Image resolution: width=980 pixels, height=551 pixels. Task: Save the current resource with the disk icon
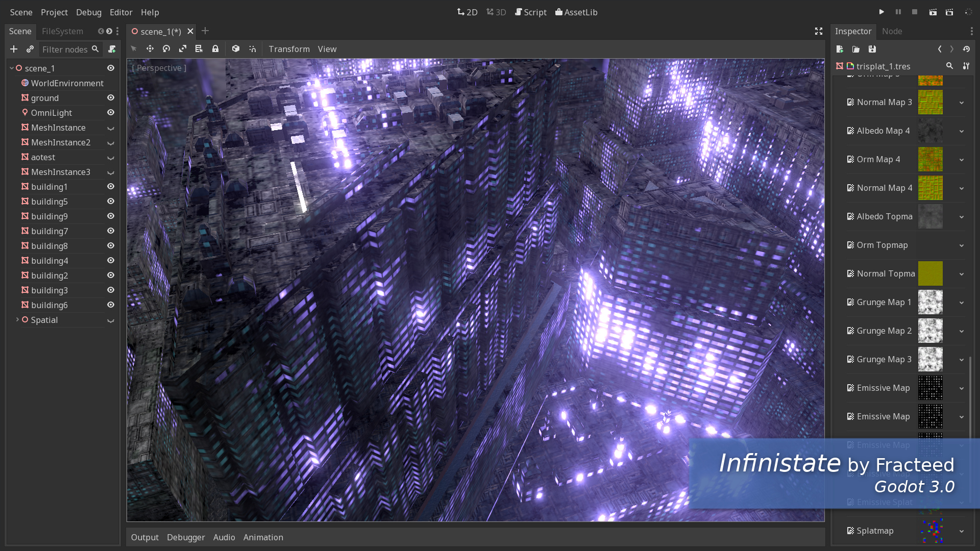[872, 49]
